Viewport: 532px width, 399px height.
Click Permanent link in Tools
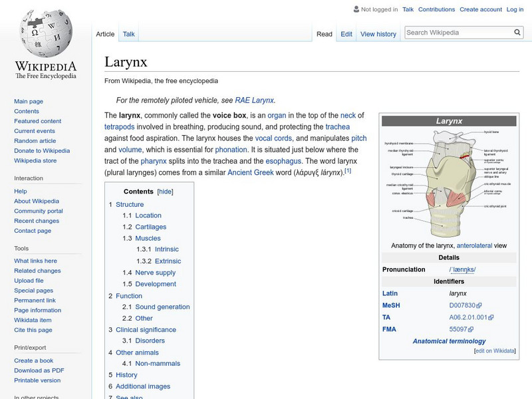click(35, 300)
